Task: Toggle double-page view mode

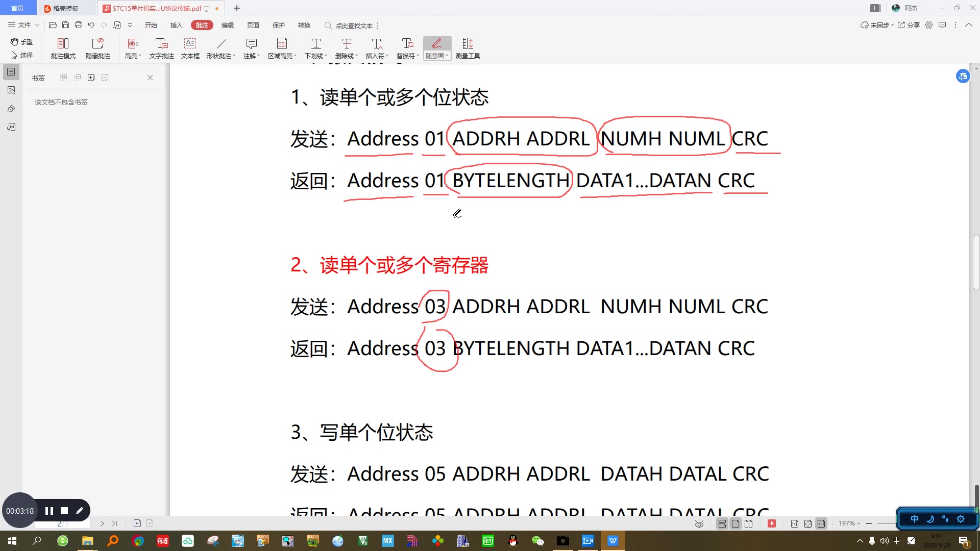Action: [748, 523]
